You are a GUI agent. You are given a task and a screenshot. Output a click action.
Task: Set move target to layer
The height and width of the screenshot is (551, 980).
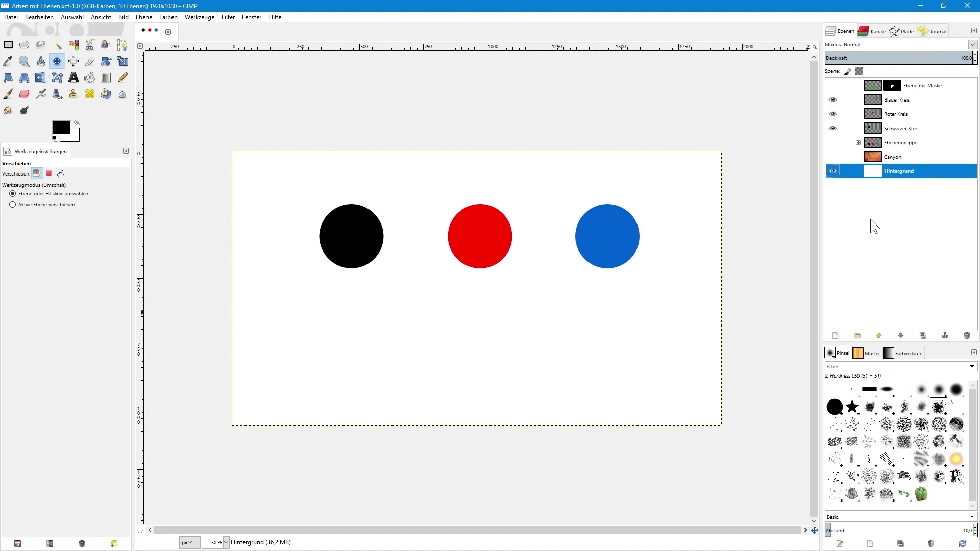click(x=37, y=173)
